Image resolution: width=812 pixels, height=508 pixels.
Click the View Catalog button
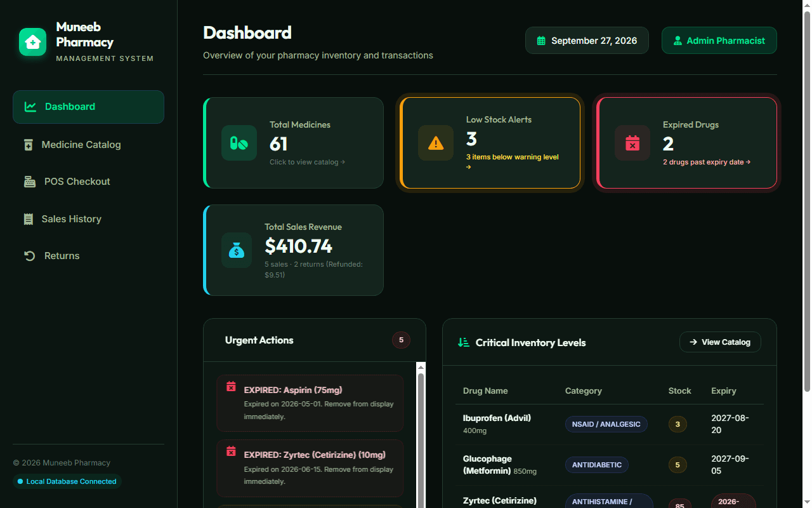[x=720, y=342]
